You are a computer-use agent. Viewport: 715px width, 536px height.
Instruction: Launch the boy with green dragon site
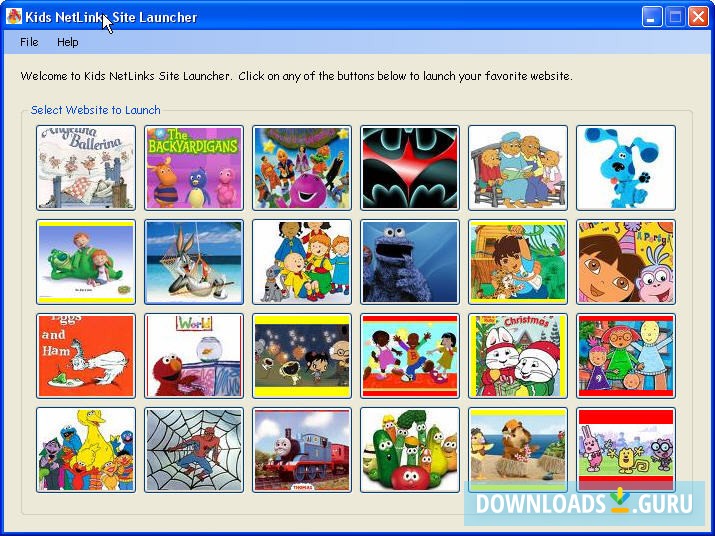click(86, 262)
